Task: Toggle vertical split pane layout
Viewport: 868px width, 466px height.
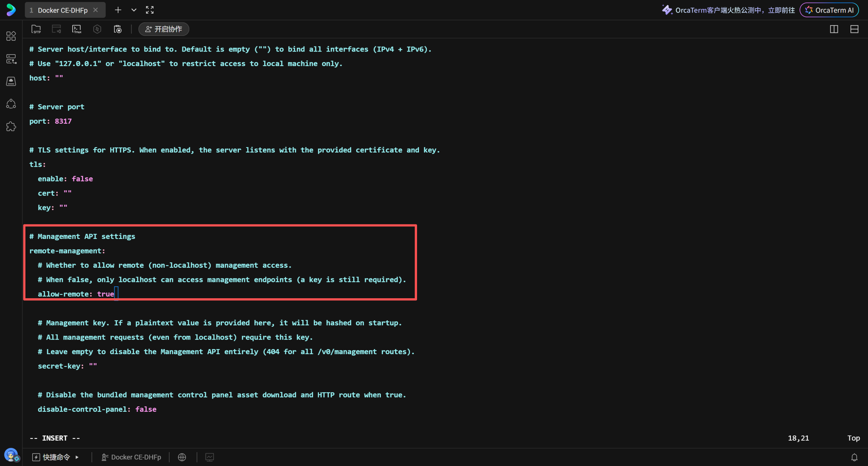Action: pyautogui.click(x=834, y=29)
